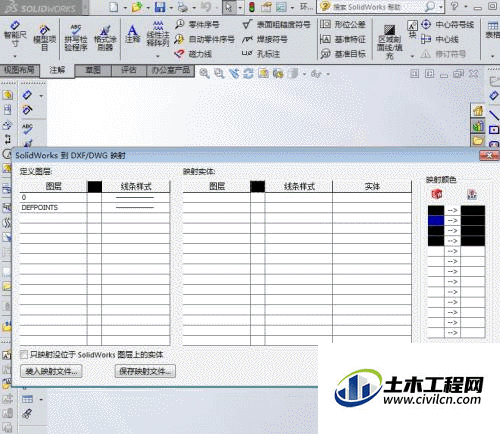Select the Surface Finish (表面粗糙度符号) tool
Screen dimensions: 500x434
tap(276, 24)
